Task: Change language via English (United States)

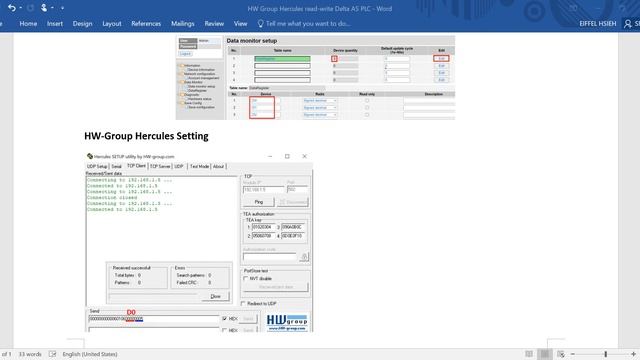Action: coord(90,354)
